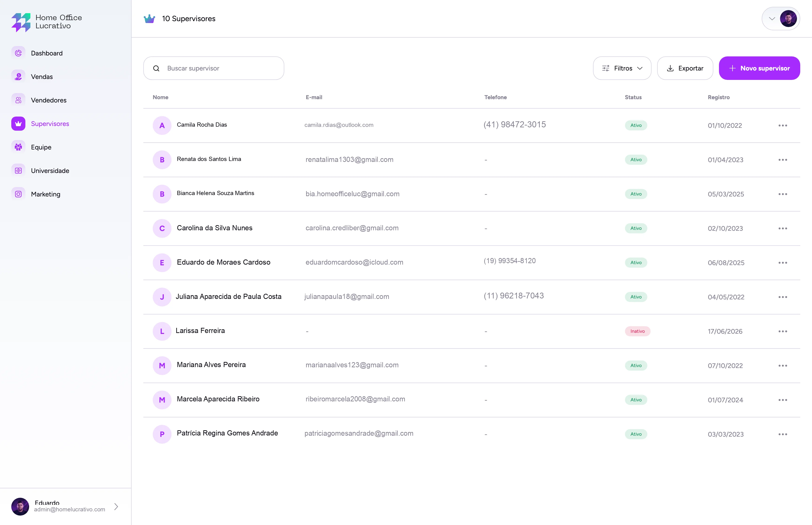This screenshot has width=812, height=525.
Task: Open more options for Marcela Aparecida Ribeiro
Action: click(x=783, y=400)
